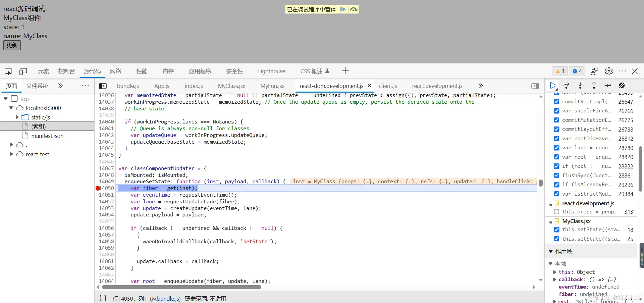This screenshot has height=303, width=644.
Task: Uncheck var shouldFireA breakpoint 26766
Action: [556, 111]
